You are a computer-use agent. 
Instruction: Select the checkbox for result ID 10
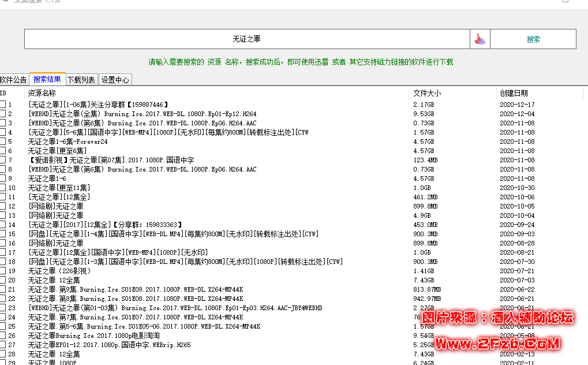coord(3,188)
